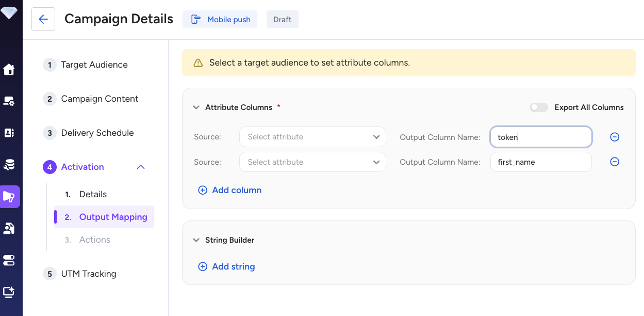Click the diamond logo at top left
644x316 pixels.
(x=9, y=13)
